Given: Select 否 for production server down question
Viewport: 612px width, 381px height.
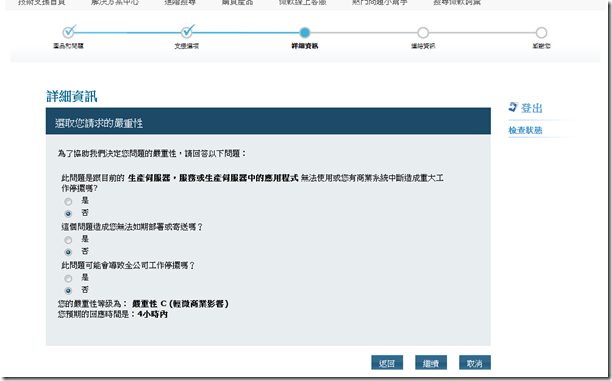Looking at the screenshot, I should coord(68,214).
